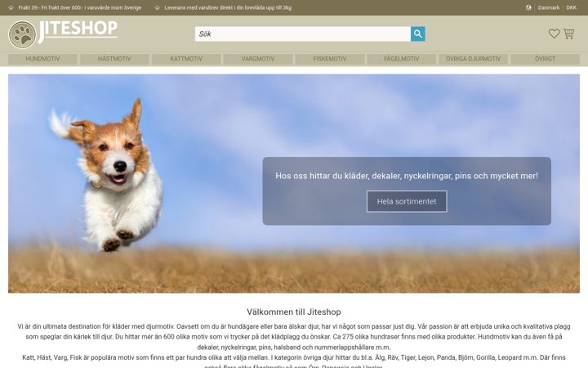Focus the Sök search field
This screenshot has height=368, width=588.
pyautogui.click(x=303, y=34)
